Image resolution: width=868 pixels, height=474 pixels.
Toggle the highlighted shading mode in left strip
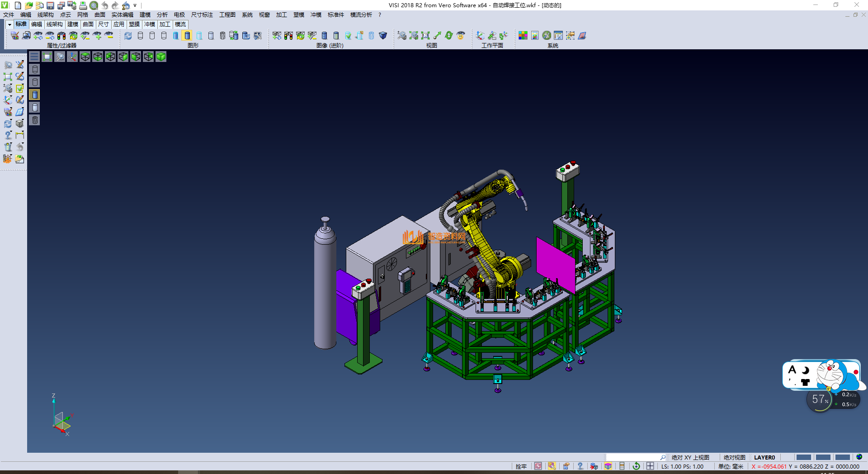[x=35, y=95]
